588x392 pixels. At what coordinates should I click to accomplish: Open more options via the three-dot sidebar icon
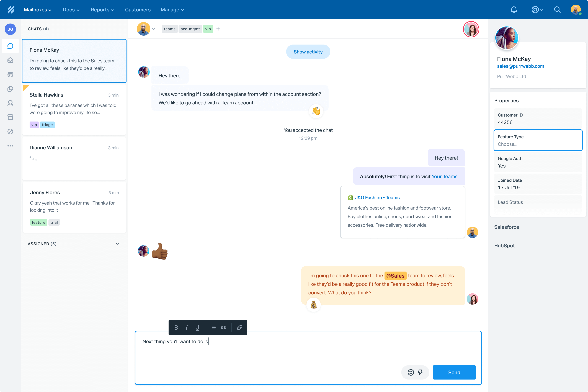tap(10, 146)
